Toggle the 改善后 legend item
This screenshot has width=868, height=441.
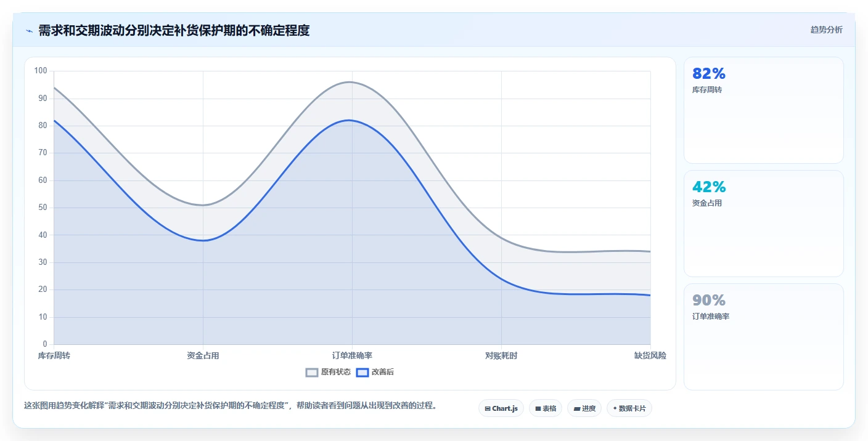[375, 372]
